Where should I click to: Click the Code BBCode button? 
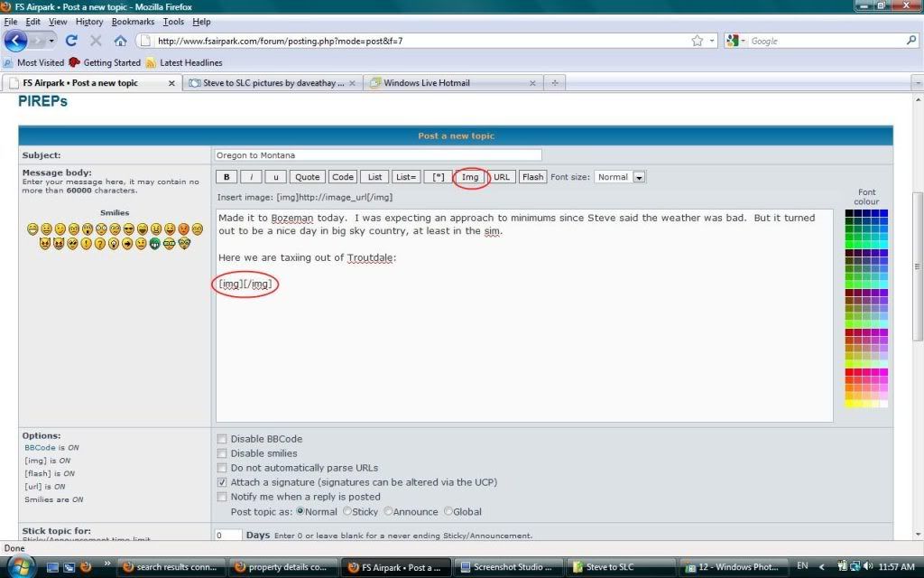click(342, 177)
